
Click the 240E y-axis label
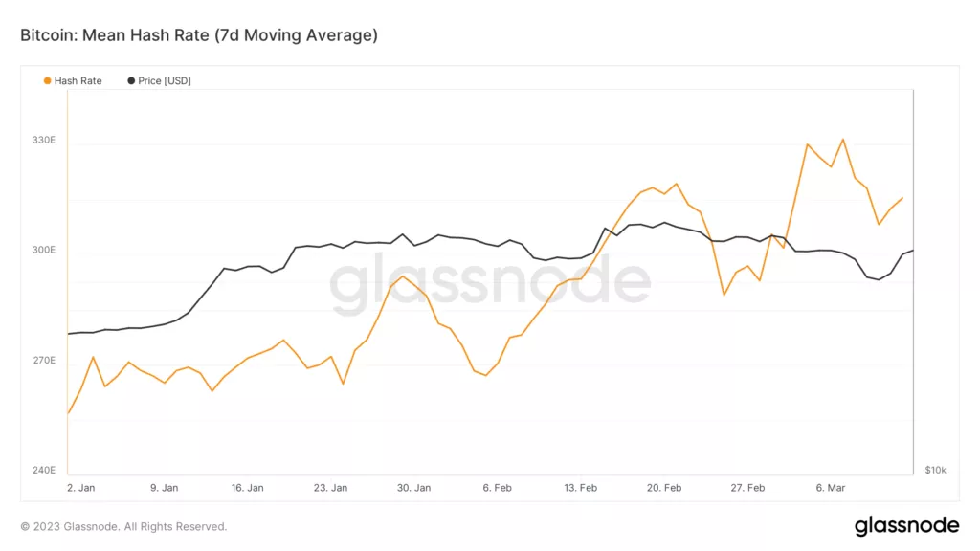coord(44,471)
